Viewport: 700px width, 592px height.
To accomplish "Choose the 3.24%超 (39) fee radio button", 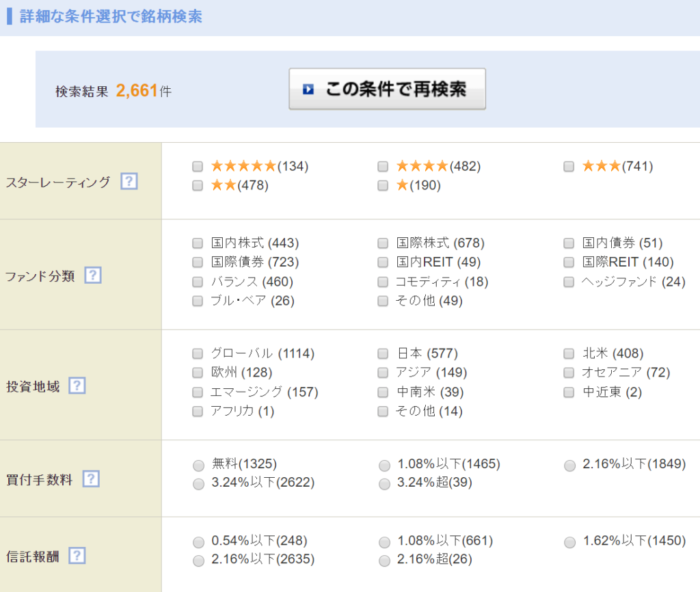I will 383,483.
